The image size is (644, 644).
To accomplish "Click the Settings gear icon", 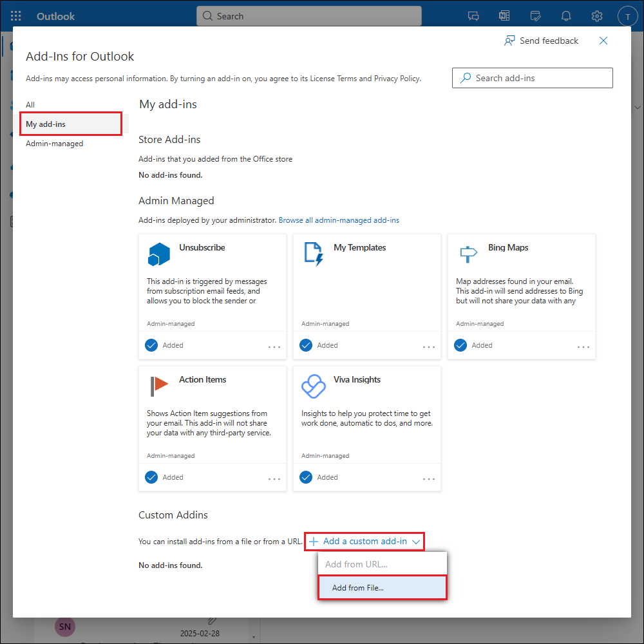I will 597,16.
